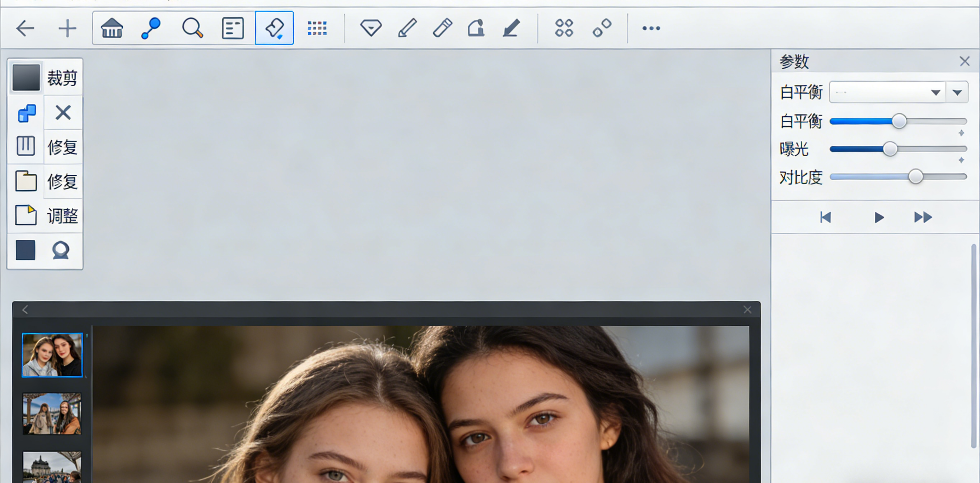Screen dimensions: 980x483
Task: Select the diamond shape tool
Action: (372, 28)
